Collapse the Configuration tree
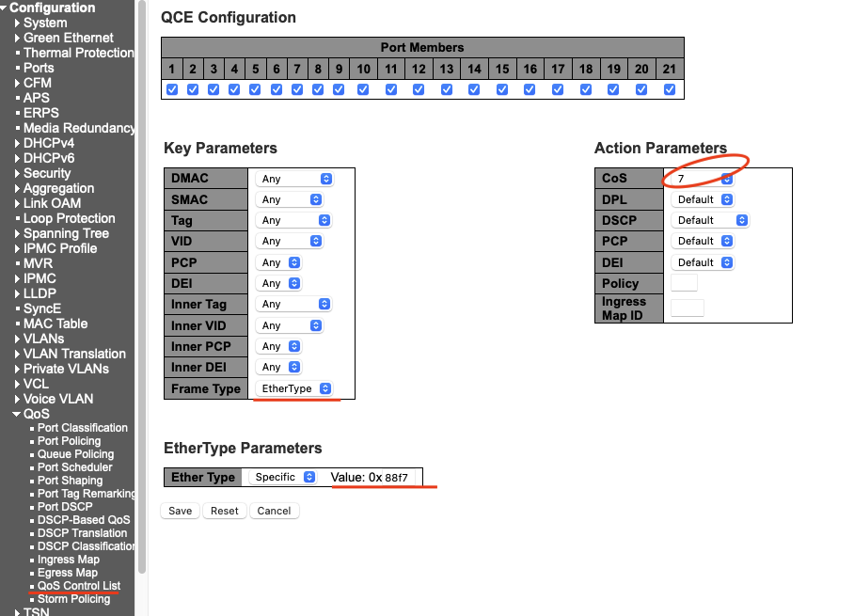Screen dimensions: 854x616 point(3,8)
